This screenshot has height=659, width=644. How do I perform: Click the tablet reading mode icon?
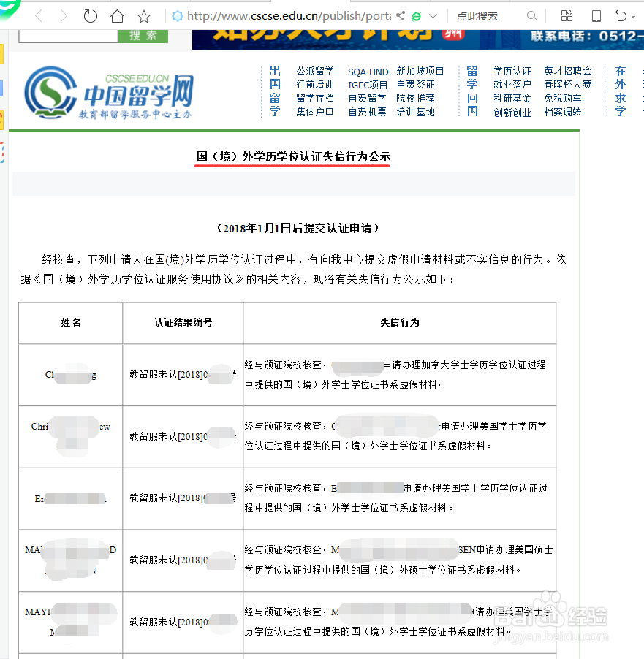coord(596,16)
